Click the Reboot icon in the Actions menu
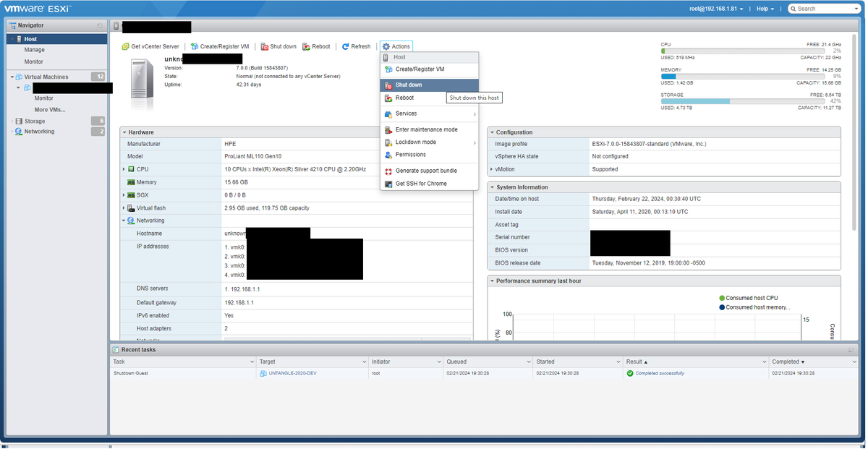Image resolution: width=868 pixels, height=449 pixels. tap(388, 98)
